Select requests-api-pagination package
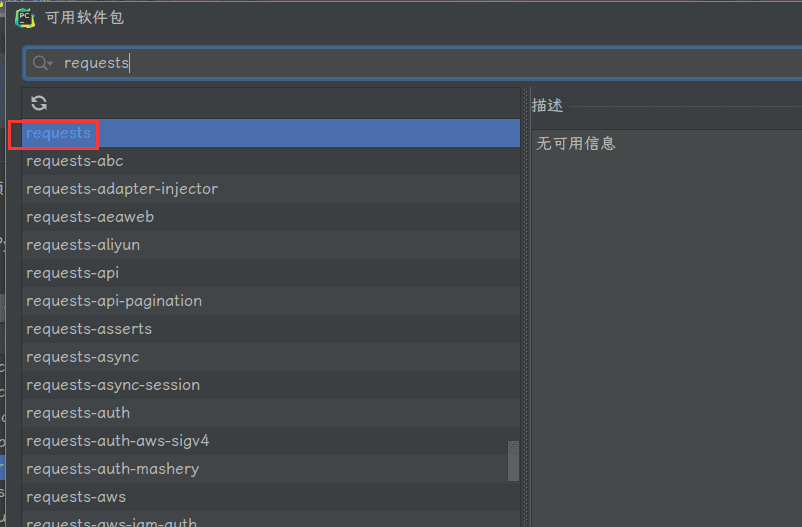 point(114,301)
